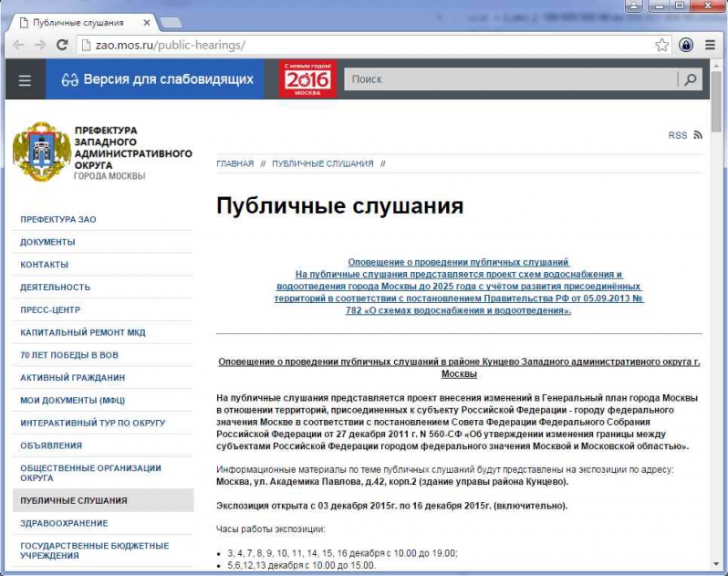This screenshot has height=576, width=728.
Task: Click the magnifier search icon
Action: (691, 79)
